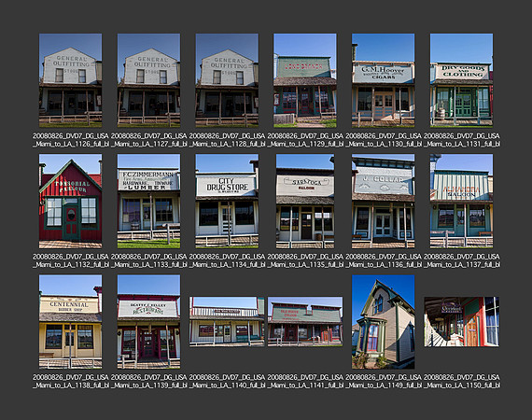Click filename label ending 1132_full_bl
This screenshot has width=532, height=420.
(71, 260)
